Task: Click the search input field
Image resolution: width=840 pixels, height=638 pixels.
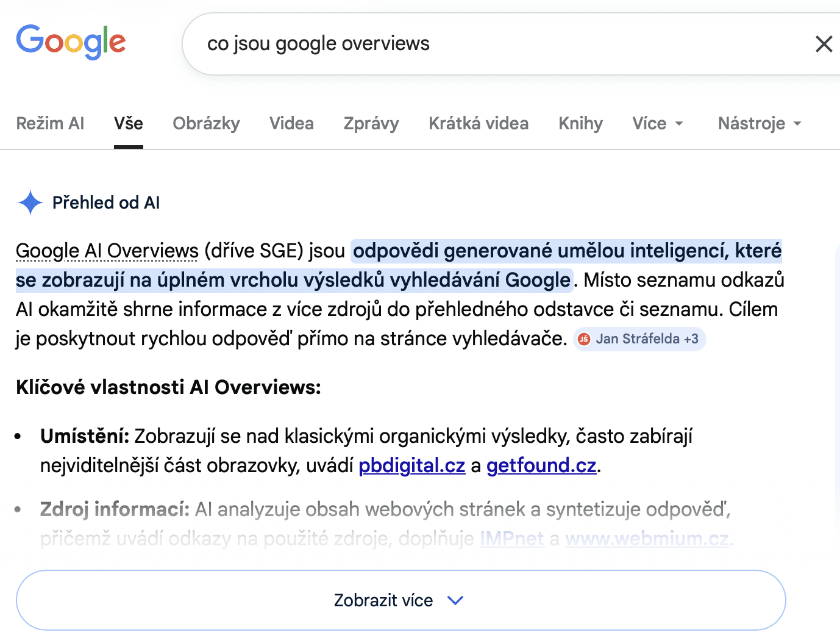Action: [x=500, y=44]
